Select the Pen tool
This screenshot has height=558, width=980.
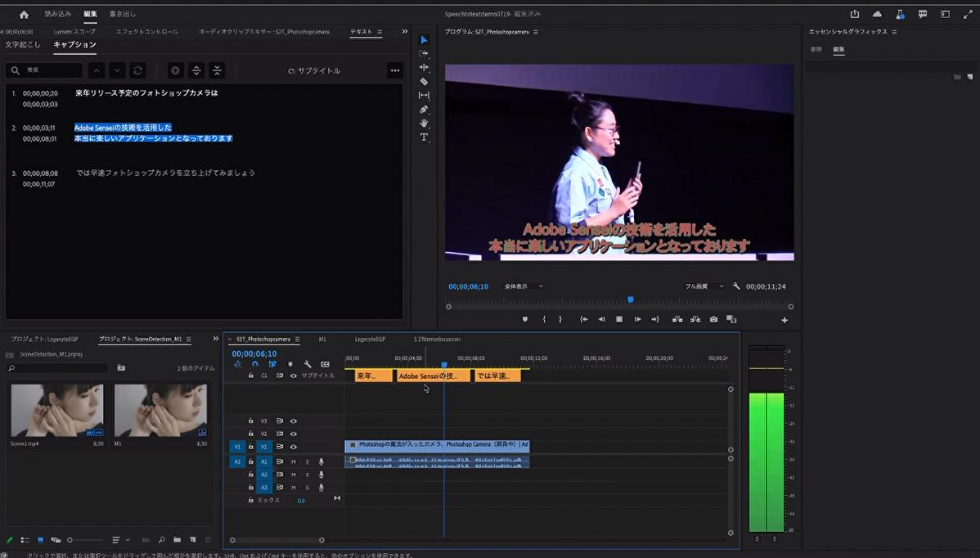424,110
